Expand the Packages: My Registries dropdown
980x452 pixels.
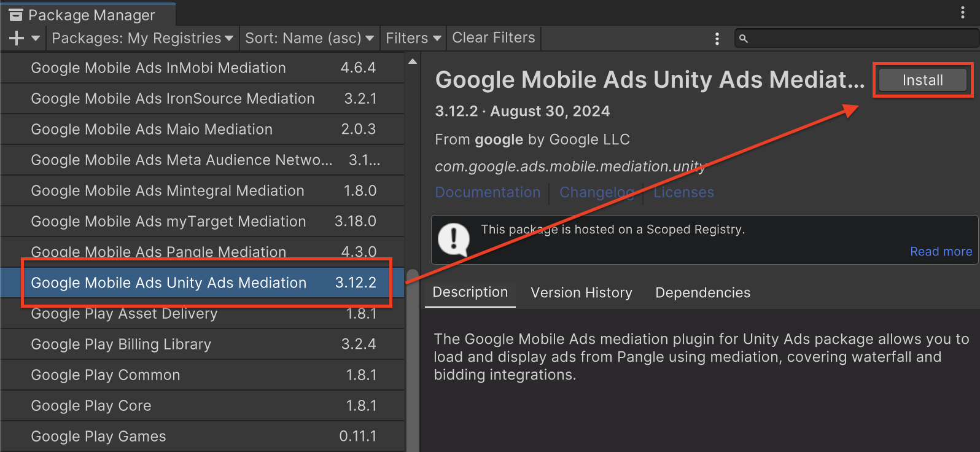[142, 38]
